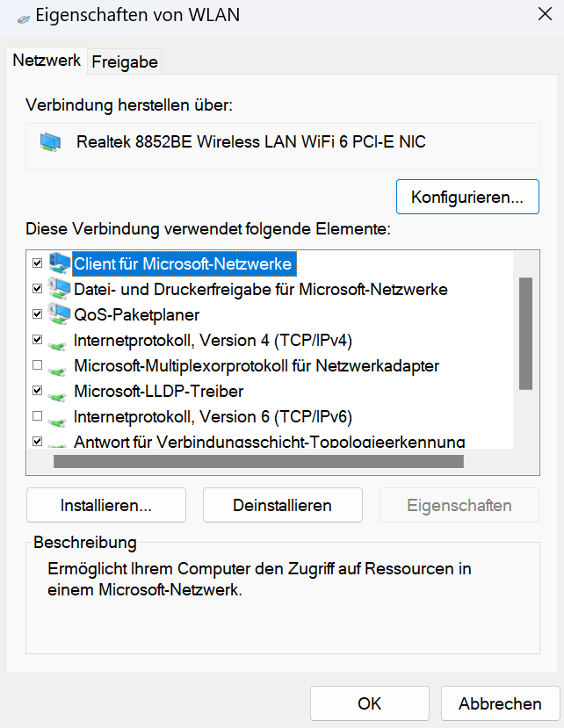The height and width of the screenshot is (728, 564).
Task: Enable Microsoft-Multiplexorprotokoll für Netzwerkadapter
Action: [x=37, y=364]
